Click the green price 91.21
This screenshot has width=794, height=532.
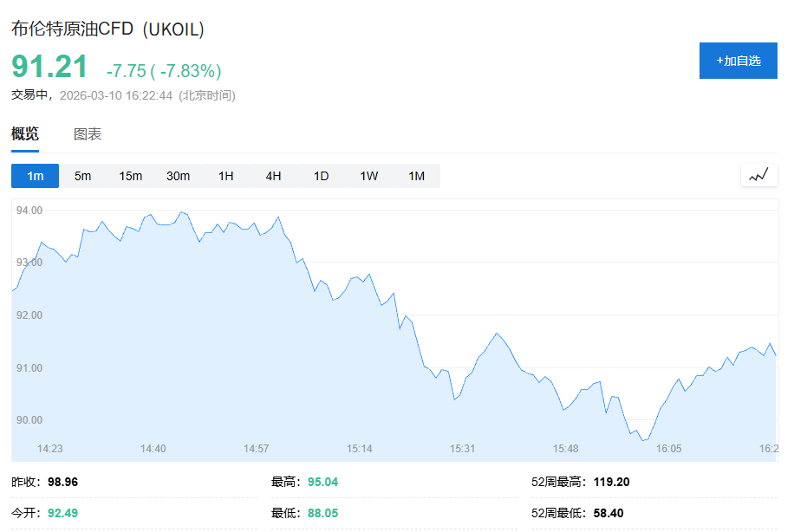coord(48,66)
